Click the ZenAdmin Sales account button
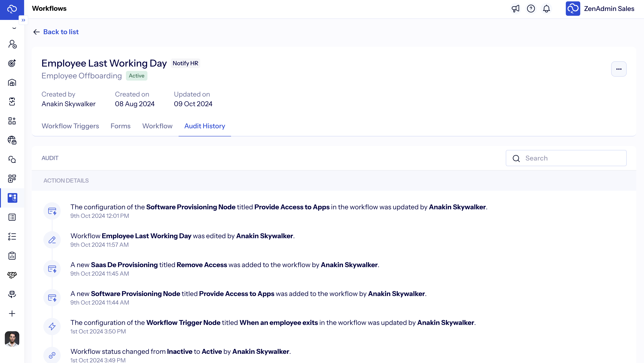Image resolution: width=644 pixels, height=363 pixels. click(x=600, y=9)
